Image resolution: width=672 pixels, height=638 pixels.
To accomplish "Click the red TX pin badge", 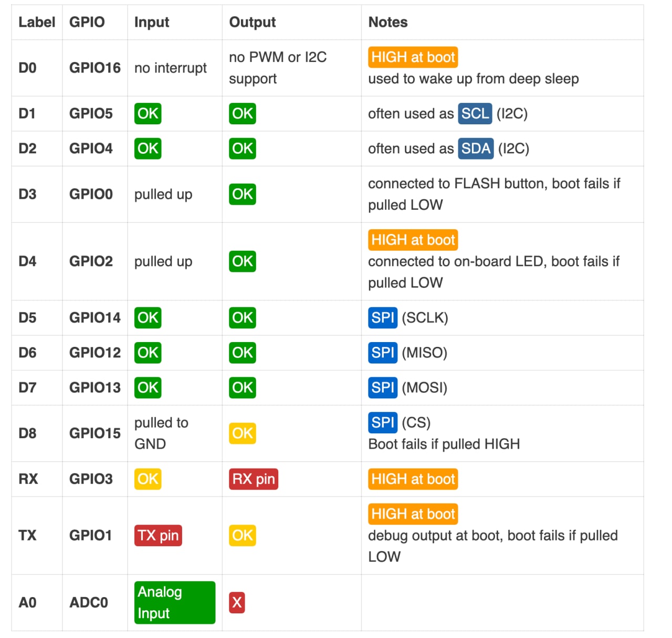I will [x=158, y=535].
